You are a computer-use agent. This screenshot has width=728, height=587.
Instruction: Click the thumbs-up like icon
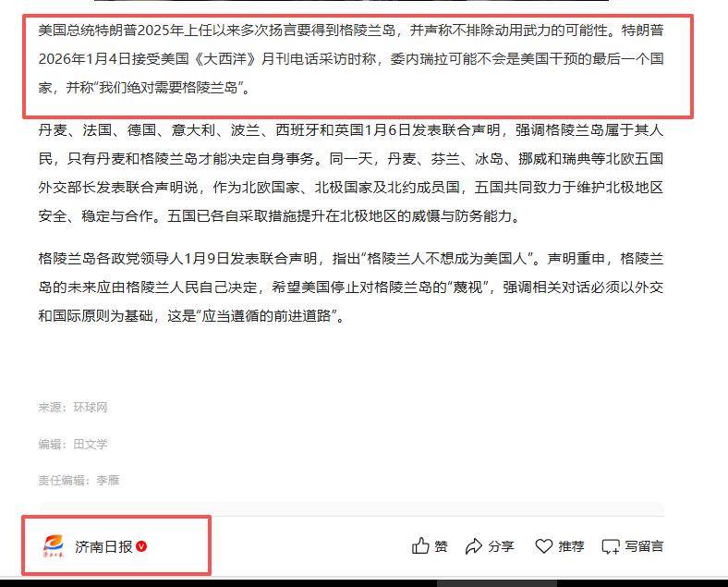coord(420,545)
